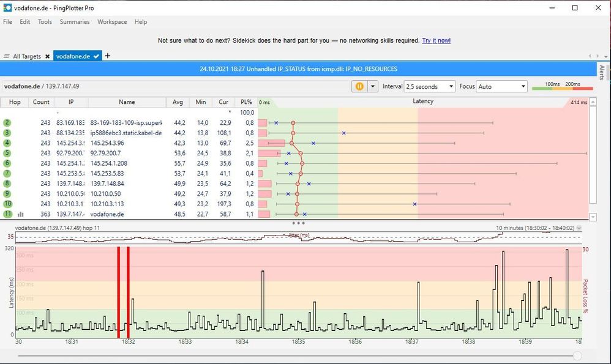Open the All Targets list icon
The image size is (611, 364).
tap(7, 56)
